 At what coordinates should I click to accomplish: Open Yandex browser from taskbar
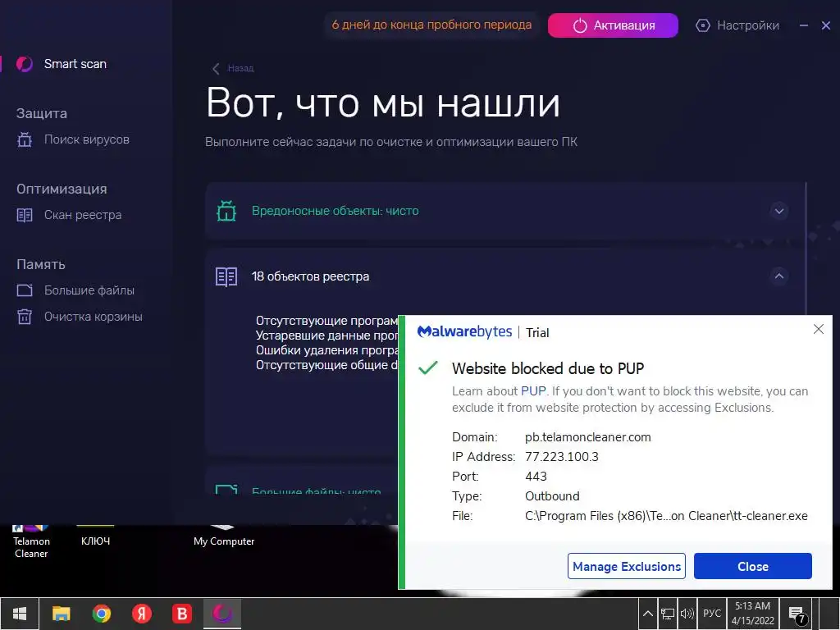[141, 614]
